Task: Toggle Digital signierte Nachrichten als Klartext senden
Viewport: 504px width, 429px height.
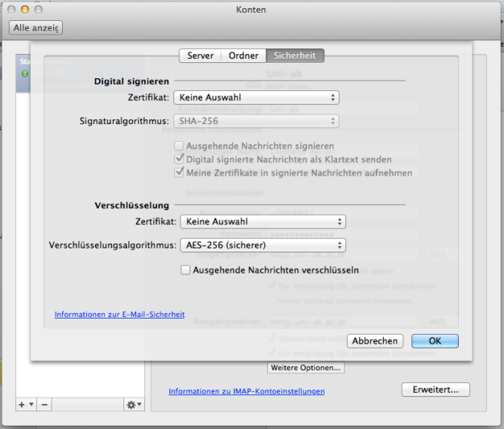Action: pyautogui.click(x=179, y=160)
